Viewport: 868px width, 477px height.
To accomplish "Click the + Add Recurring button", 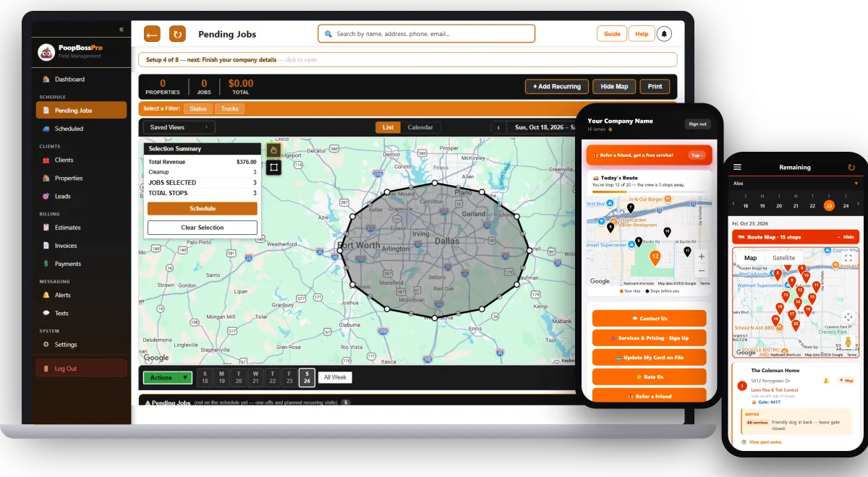I will [x=557, y=87].
